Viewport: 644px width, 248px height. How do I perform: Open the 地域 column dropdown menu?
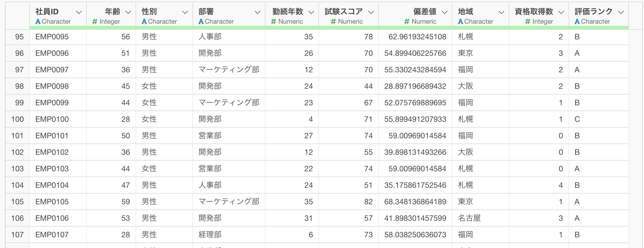click(x=501, y=12)
